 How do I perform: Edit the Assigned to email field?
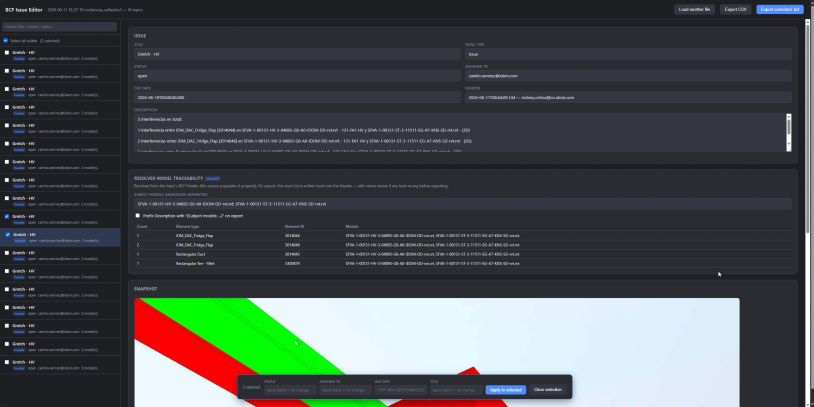(628, 76)
